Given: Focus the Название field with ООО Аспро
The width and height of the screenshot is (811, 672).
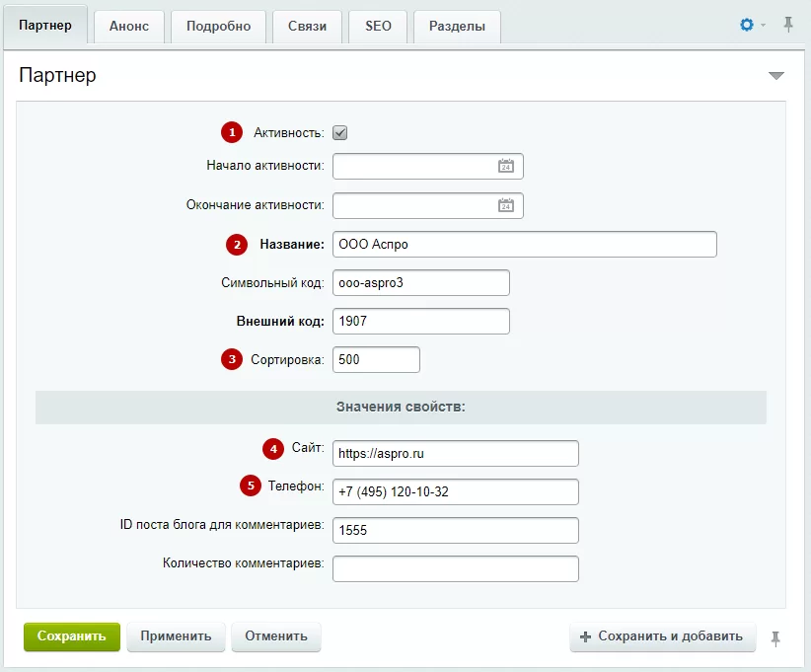Looking at the screenshot, I should pyautogui.click(x=525, y=244).
